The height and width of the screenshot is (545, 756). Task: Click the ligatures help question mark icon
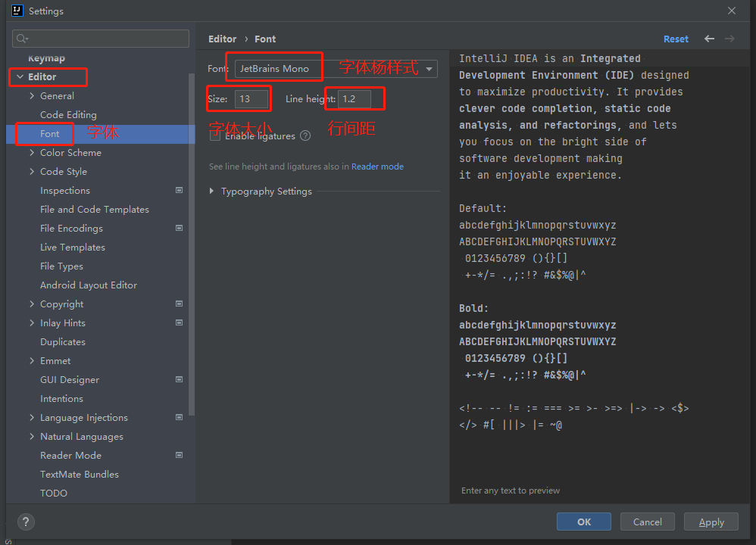point(305,136)
